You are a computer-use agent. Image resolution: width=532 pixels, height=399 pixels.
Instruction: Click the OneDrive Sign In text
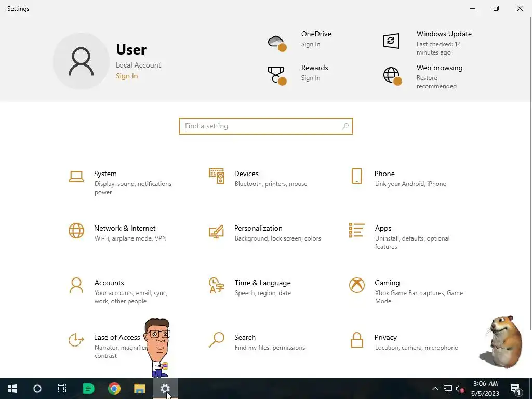click(311, 44)
